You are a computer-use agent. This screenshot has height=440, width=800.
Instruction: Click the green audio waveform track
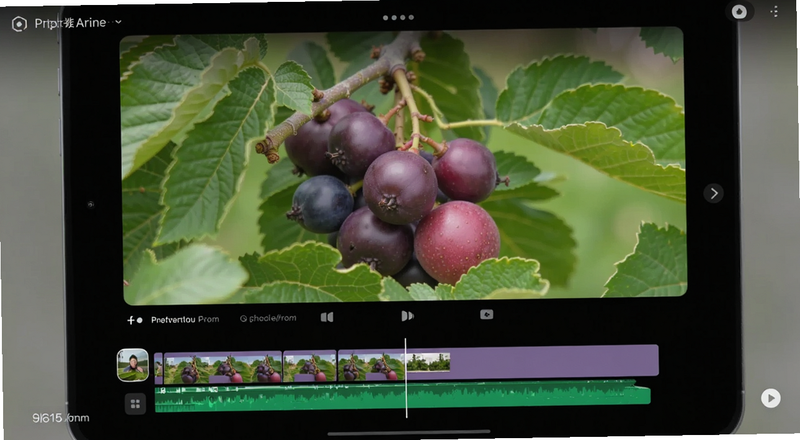pyautogui.click(x=402, y=396)
